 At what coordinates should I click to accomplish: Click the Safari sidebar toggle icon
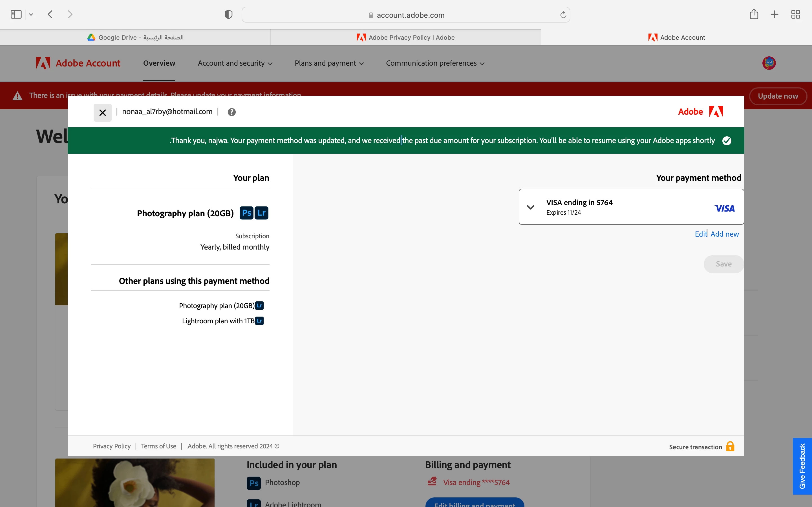(x=16, y=14)
